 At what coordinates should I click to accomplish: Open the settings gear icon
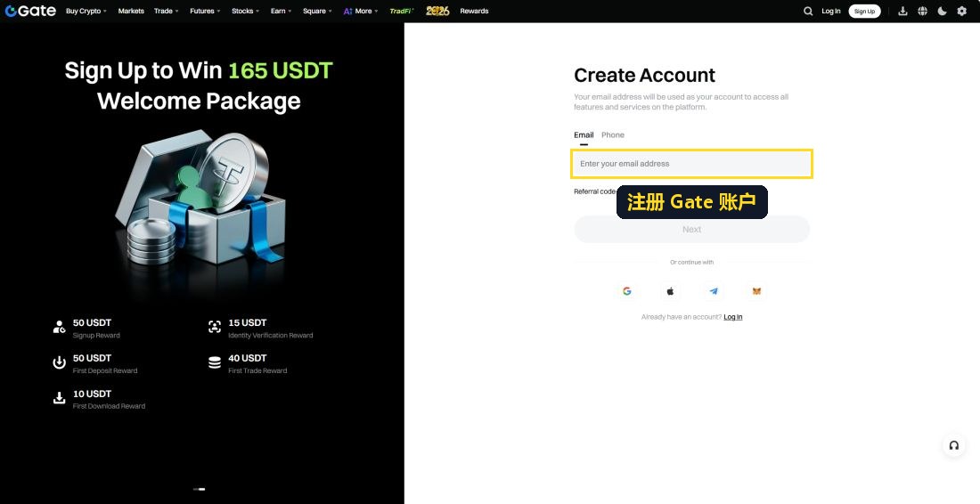pos(962,12)
